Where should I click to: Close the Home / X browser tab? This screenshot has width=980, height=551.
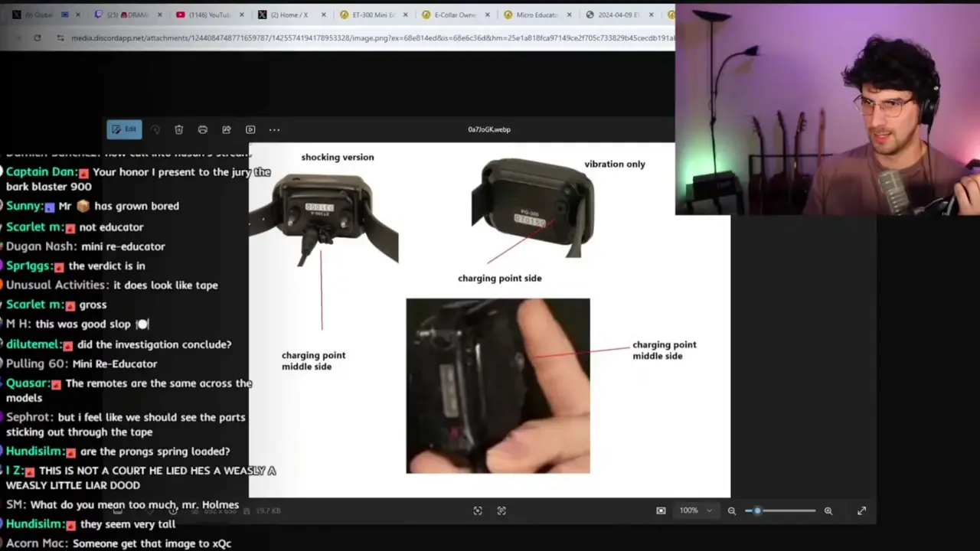pyautogui.click(x=323, y=15)
